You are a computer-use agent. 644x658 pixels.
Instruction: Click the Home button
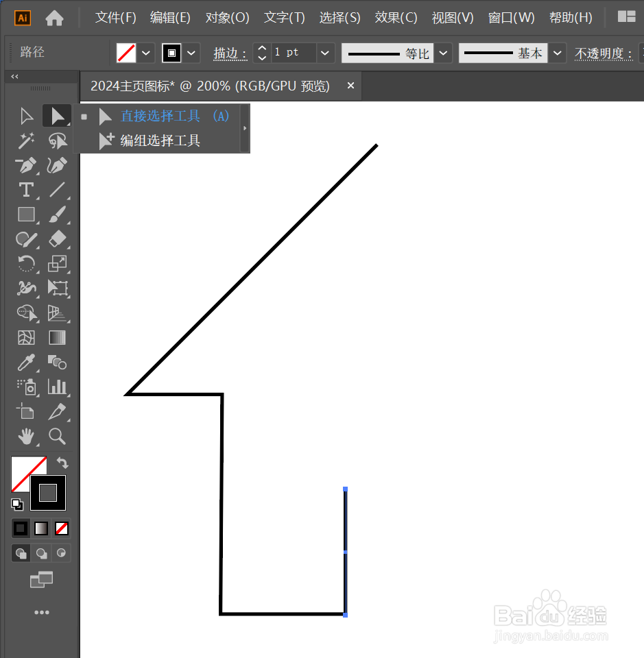click(54, 17)
